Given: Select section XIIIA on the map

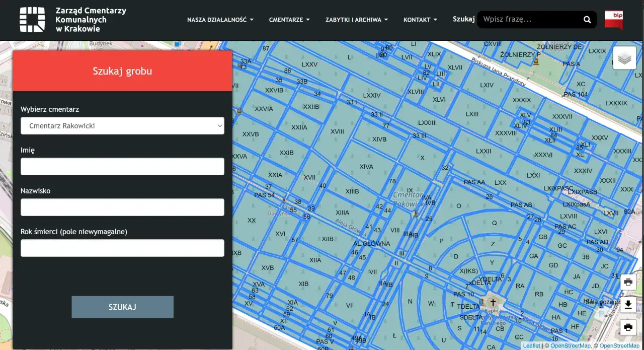Looking at the screenshot, I should click(x=342, y=213).
